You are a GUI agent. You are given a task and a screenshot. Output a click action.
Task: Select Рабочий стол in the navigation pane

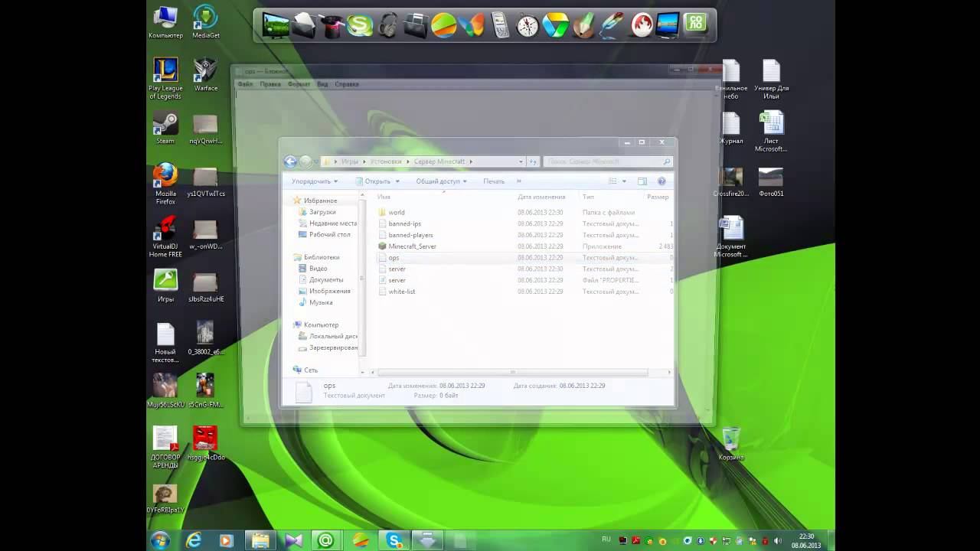[x=330, y=234]
